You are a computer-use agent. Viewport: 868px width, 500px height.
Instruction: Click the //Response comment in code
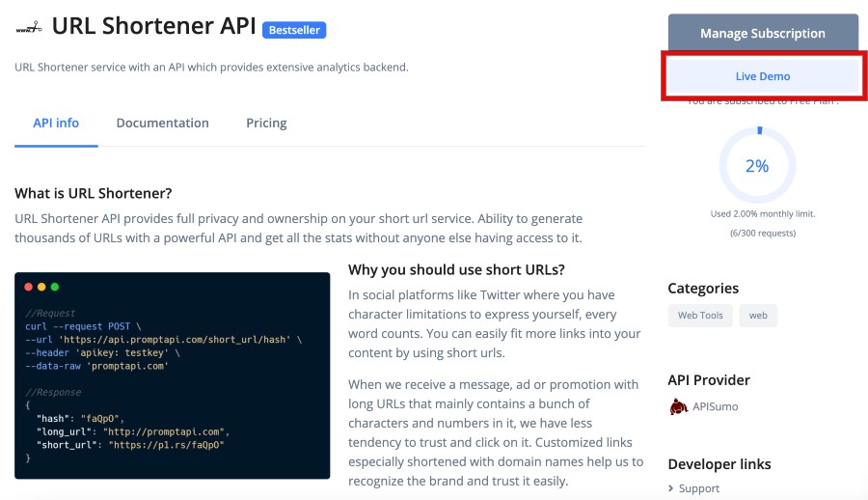pos(53,393)
